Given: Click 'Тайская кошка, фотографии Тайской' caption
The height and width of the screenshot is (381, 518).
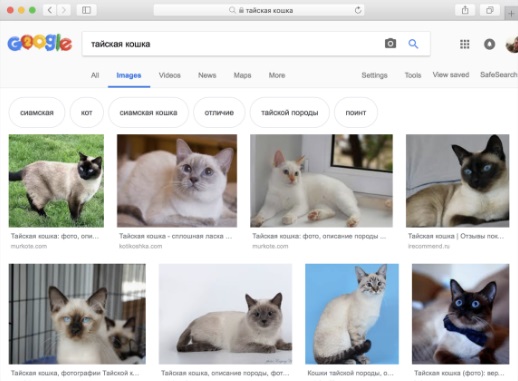Looking at the screenshot, I should (x=75, y=373).
